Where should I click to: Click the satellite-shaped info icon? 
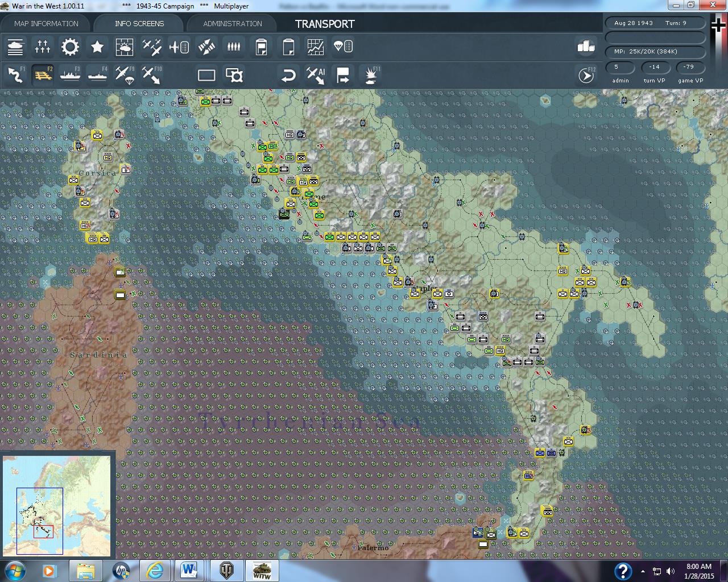(206, 47)
